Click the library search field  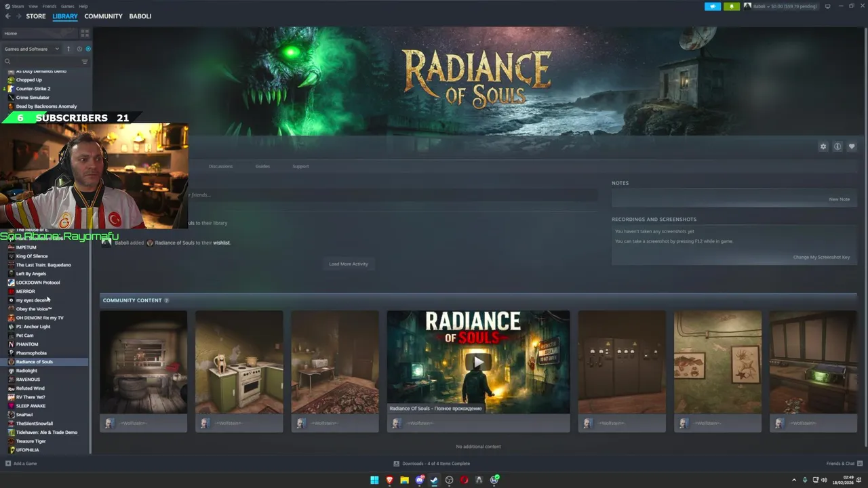coord(41,62)
